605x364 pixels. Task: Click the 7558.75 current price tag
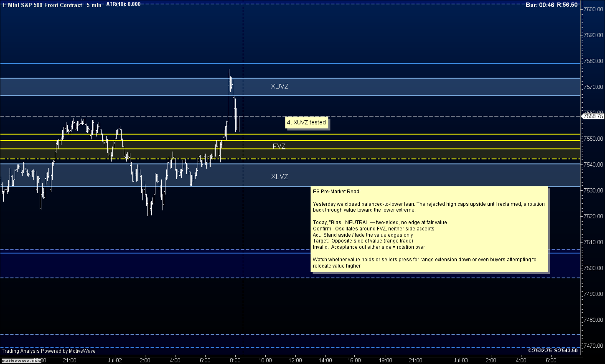592,116
